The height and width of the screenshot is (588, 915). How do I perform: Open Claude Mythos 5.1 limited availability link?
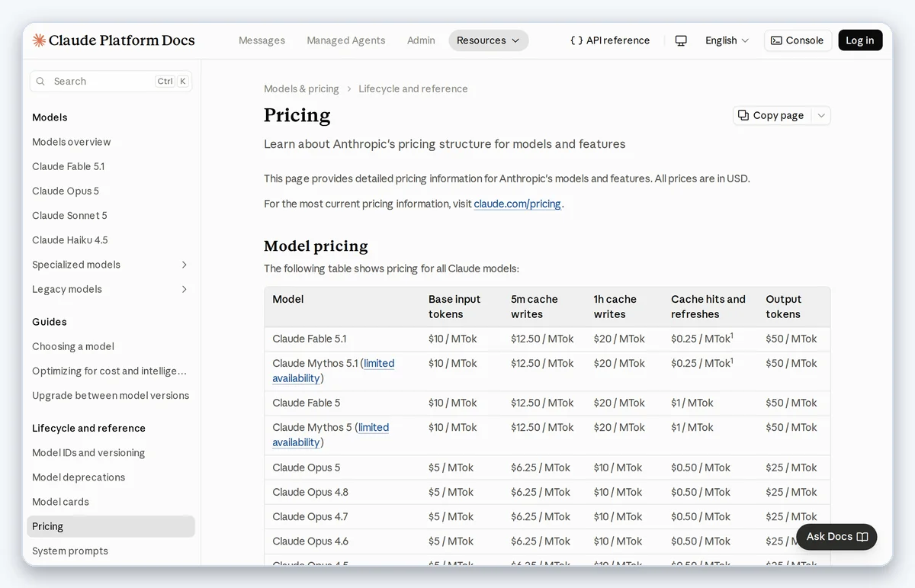click(x=333, y=371)
